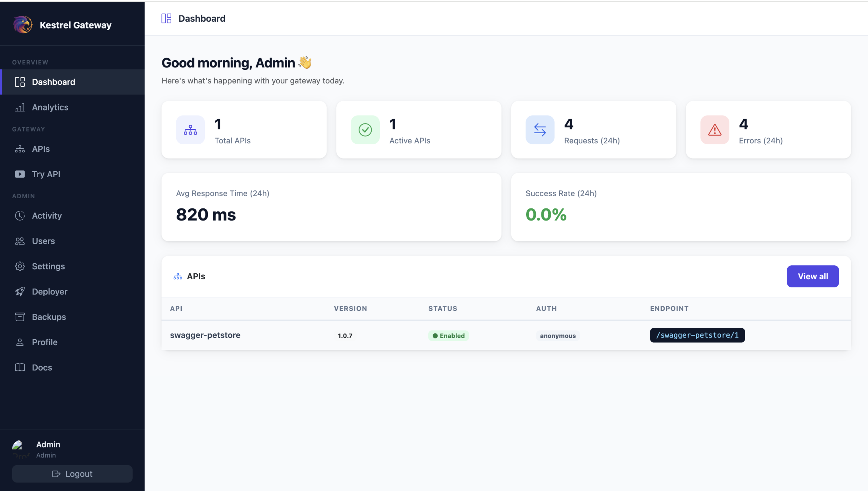The image size is (868, 491).
Task: Open the Analytics page
Action: pos(73,107)
